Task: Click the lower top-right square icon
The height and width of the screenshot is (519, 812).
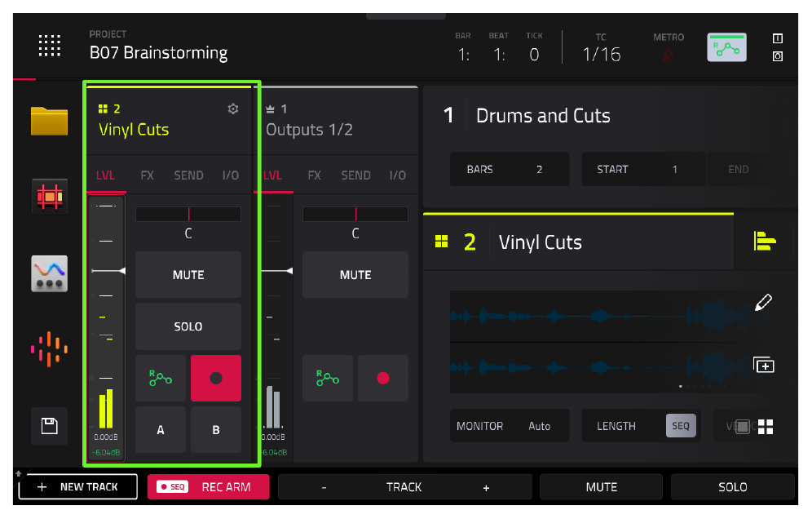Action: 777,56
